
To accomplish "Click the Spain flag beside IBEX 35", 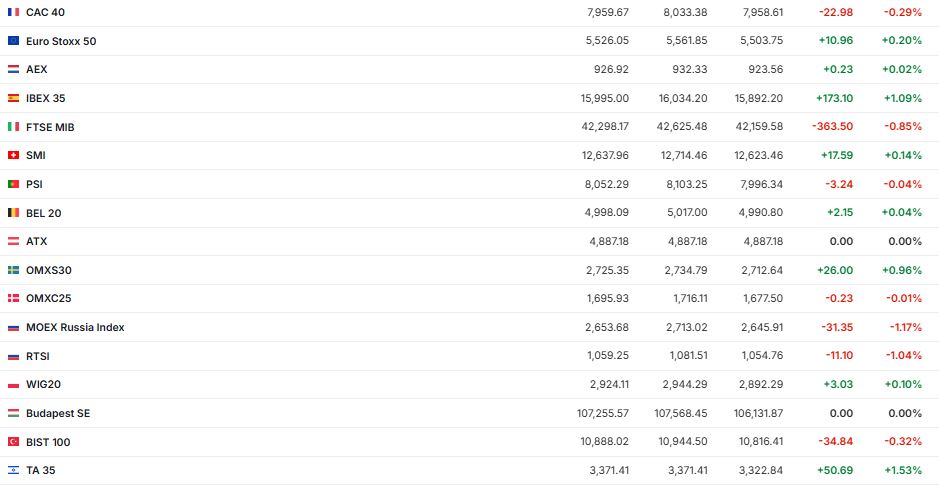I will coord(13,98).
